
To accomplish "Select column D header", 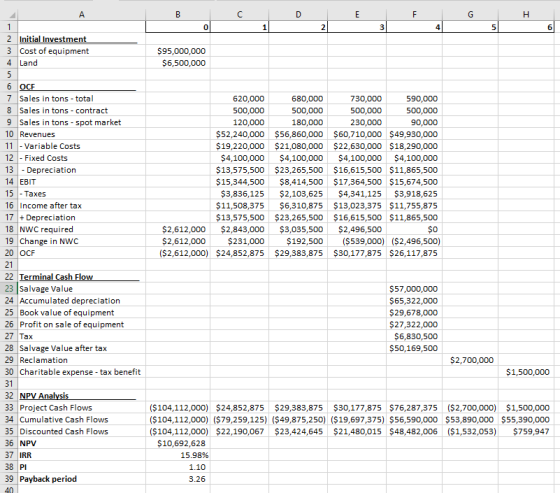I will tap(298, 15).
